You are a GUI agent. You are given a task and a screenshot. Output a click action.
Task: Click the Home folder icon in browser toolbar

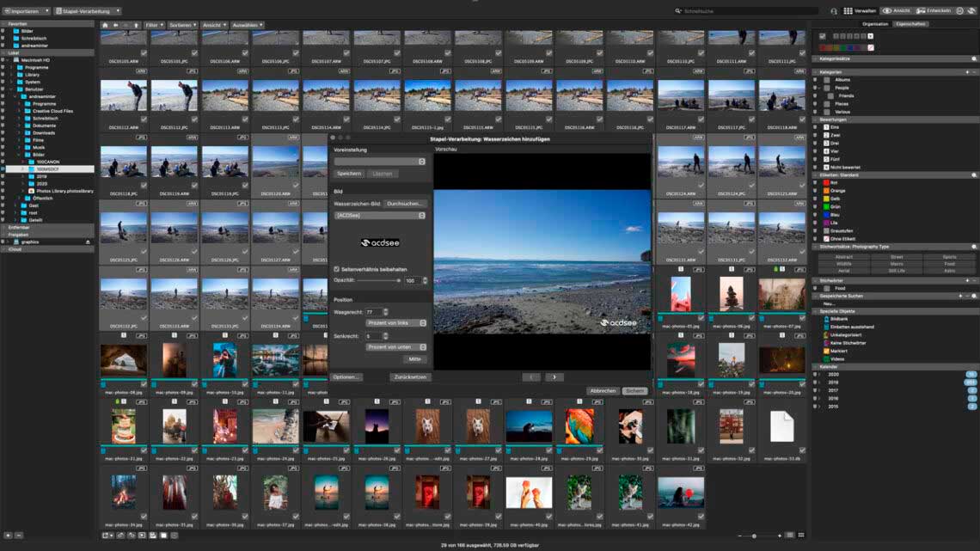[105, 26]
